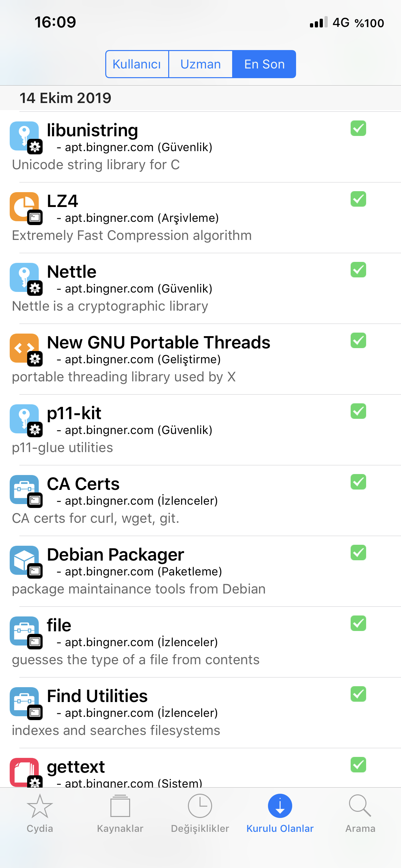The image size is (401, 868).
Task: Click the green checkmark beside p11-kit
Action: tap(358, 411)
